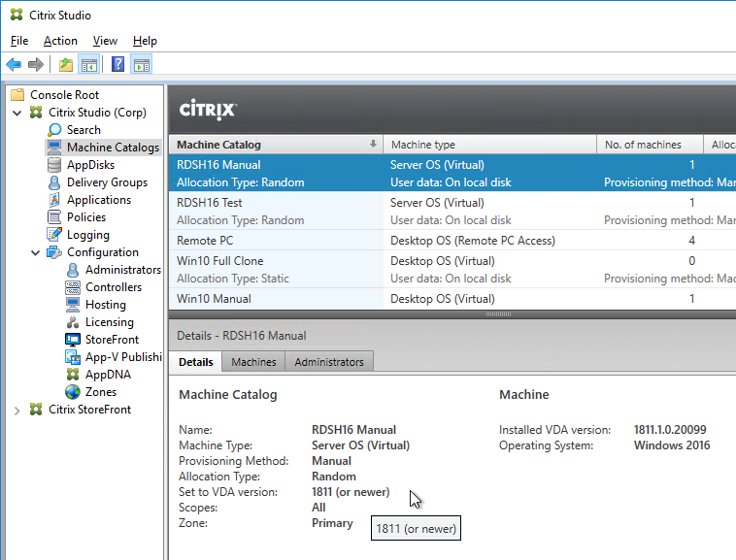736x560 pixels.
Task: Click Console Root label in tree
Action: point(64,95)
